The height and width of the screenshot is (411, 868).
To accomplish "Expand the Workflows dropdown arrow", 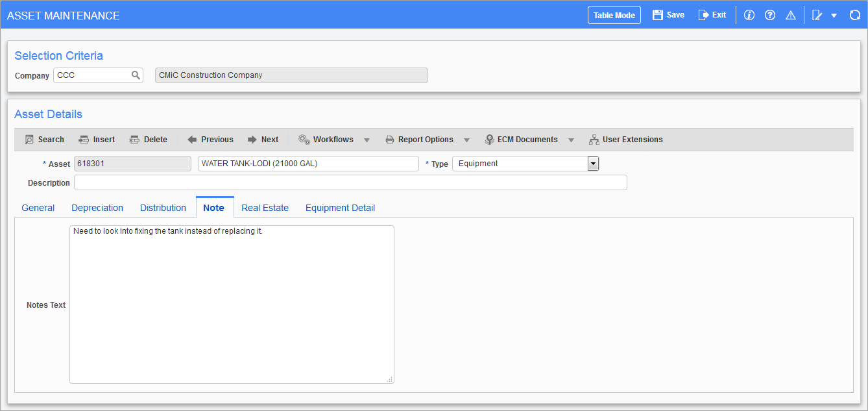I will point(367,140).
